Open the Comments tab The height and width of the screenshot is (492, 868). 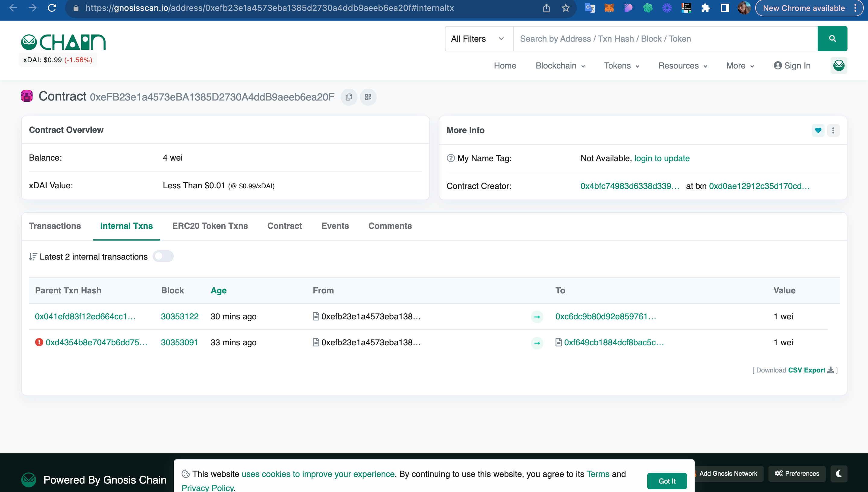click(x=390, y=226)
